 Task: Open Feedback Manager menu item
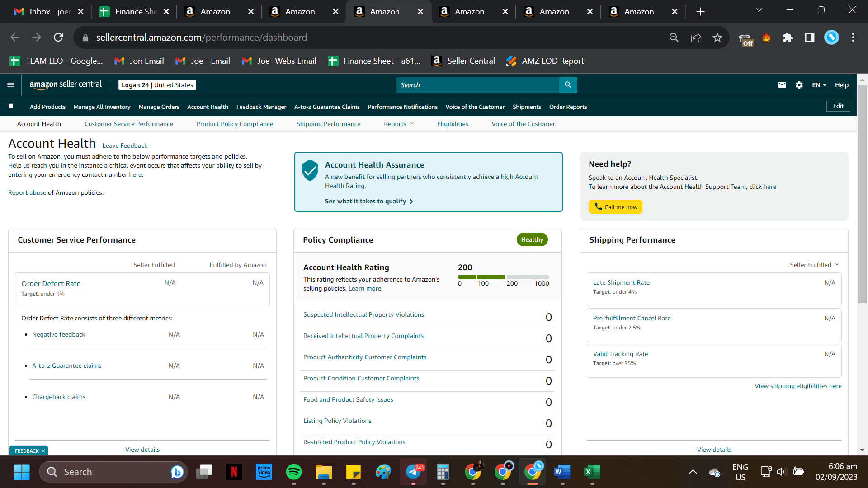coord(261,107)
